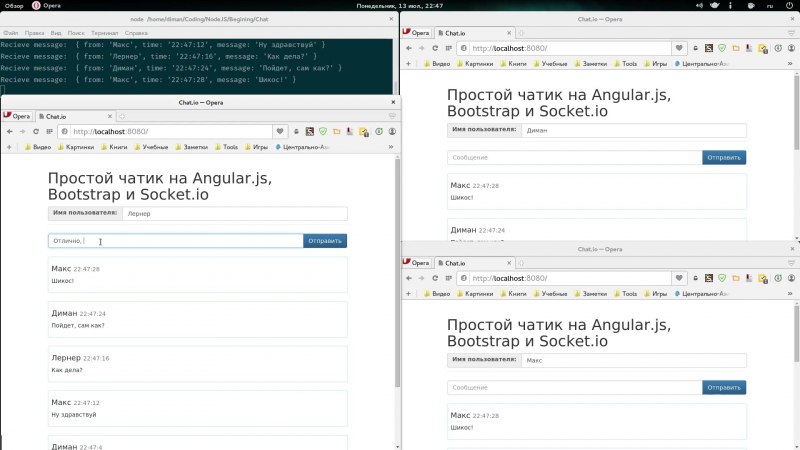
Task: Click the S extension icon in Лернер window
Action: [x=310, y=132]
